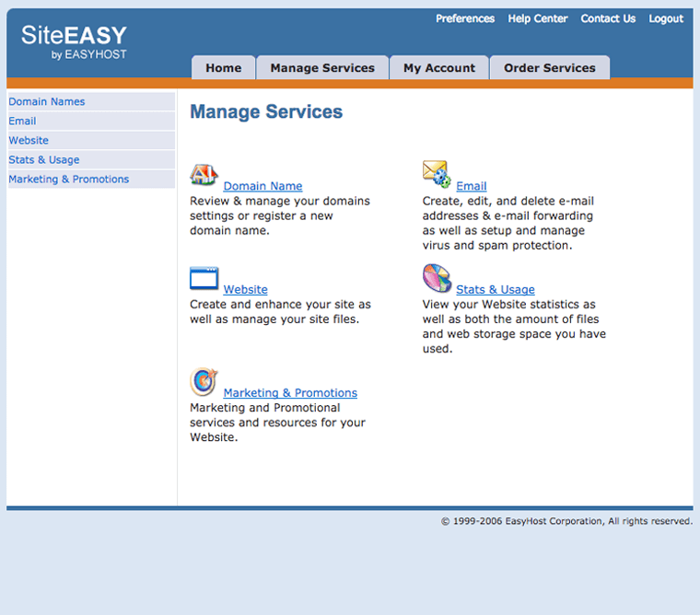Open the My Account tab

(x=439, y=68)
